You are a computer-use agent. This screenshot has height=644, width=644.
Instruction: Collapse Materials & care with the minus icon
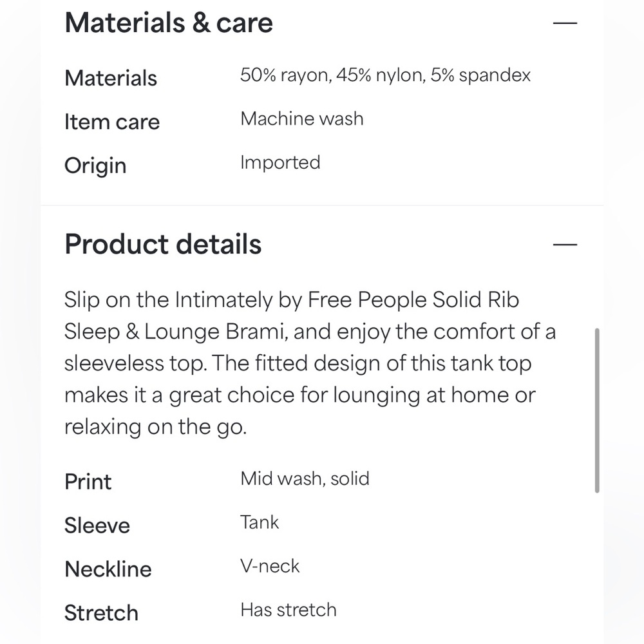(565, 23)
